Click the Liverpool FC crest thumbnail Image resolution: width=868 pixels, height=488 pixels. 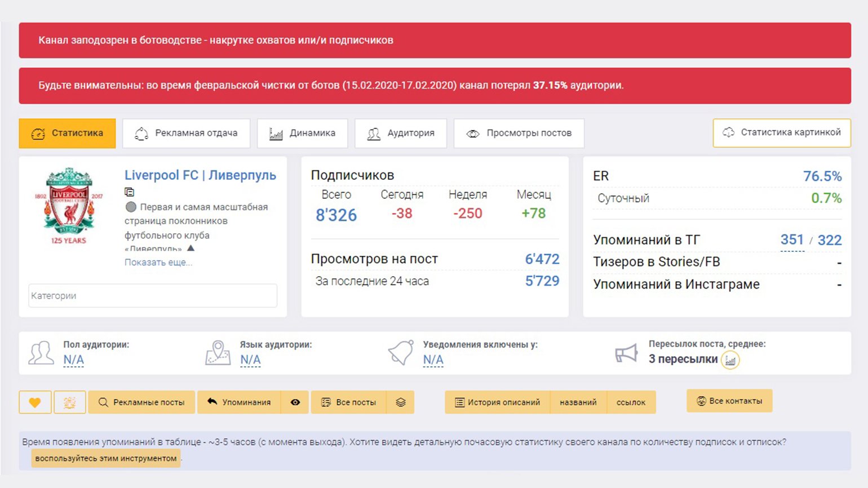point(69,206)
